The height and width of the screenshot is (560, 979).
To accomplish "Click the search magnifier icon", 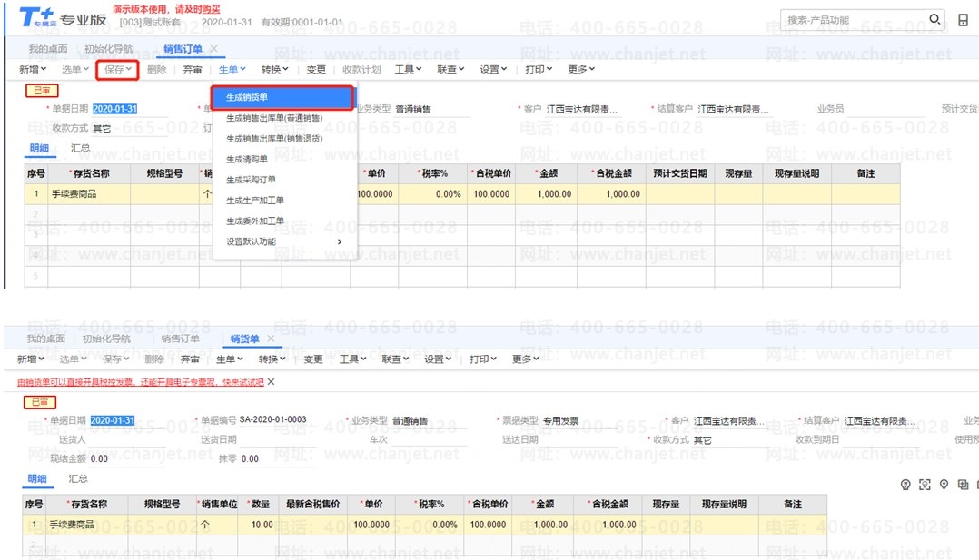I will coord(935,20).
